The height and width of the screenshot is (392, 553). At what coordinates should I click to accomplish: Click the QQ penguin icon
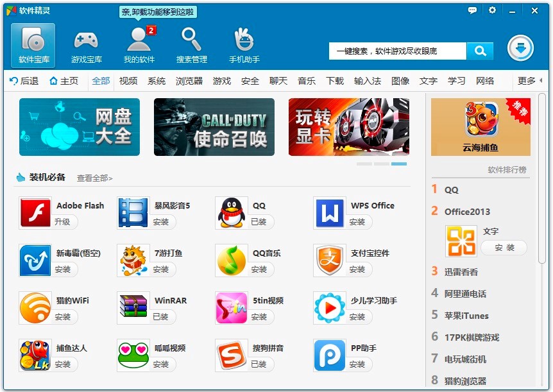pyautogui.click(x=232, y=213)
